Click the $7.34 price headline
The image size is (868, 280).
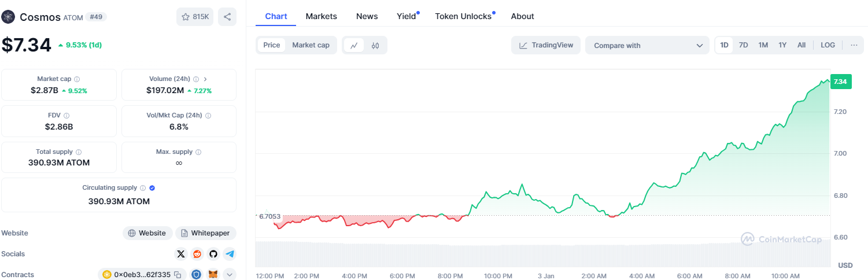tap(27, 45)
